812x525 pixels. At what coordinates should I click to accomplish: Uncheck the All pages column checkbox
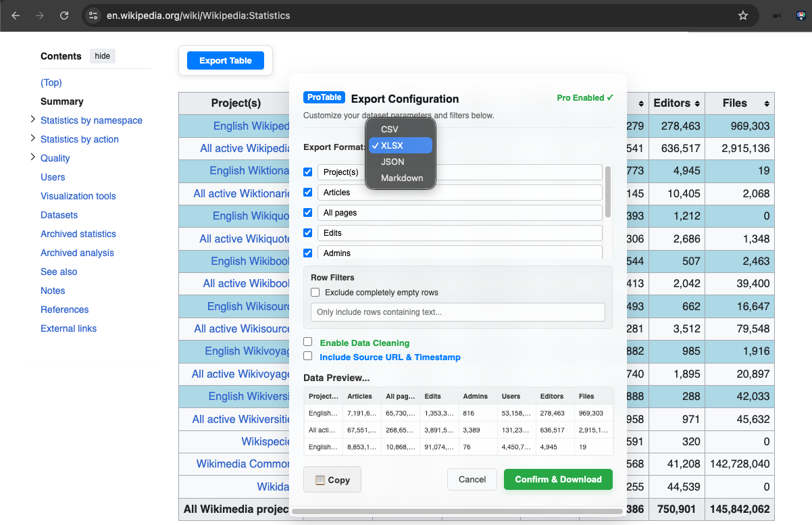tap(308, 213)
